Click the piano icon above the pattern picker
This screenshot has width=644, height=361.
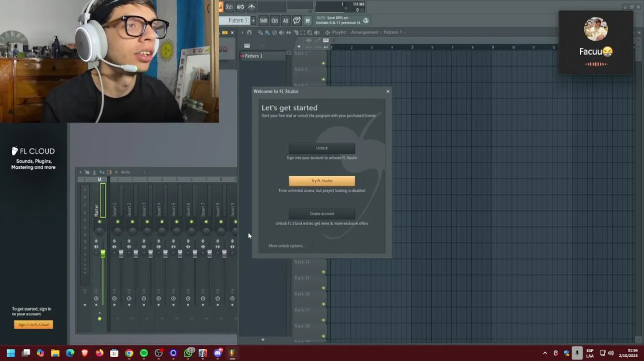click(x=246, y=46)
